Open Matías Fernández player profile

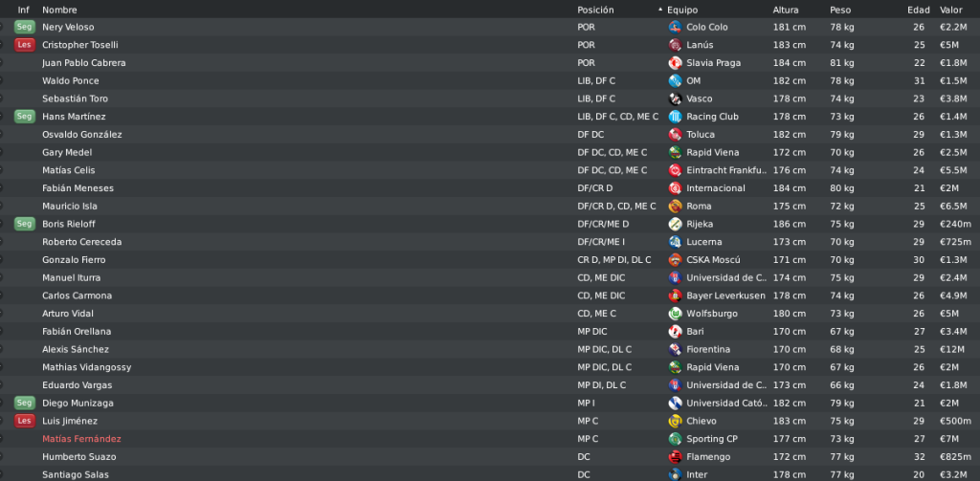pyautogui.click(x=82, y=439)
